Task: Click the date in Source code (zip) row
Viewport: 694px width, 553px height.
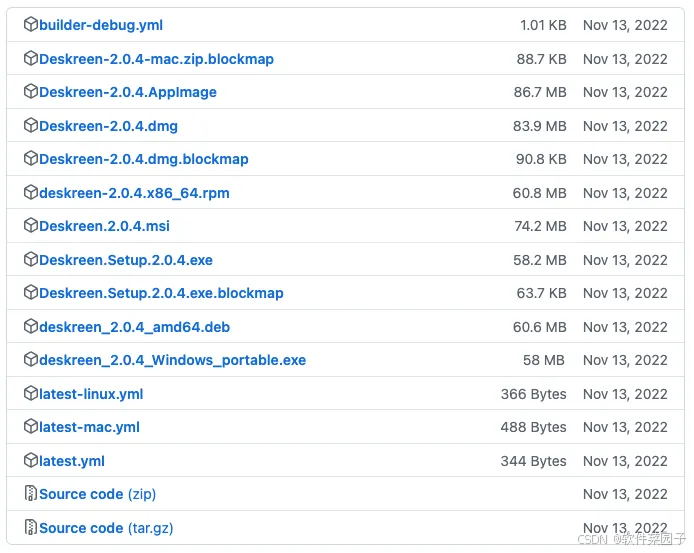Action: pos(625,494)
